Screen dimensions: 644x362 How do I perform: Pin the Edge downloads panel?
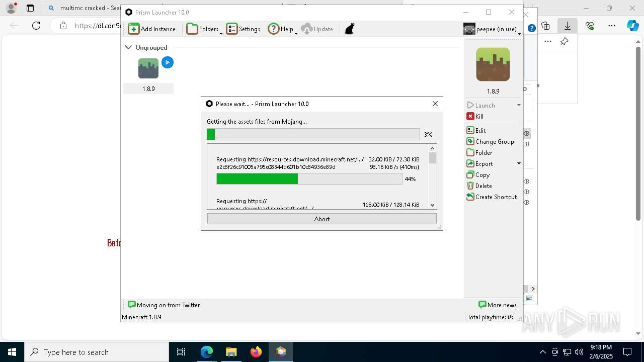(x=565, y=42)
